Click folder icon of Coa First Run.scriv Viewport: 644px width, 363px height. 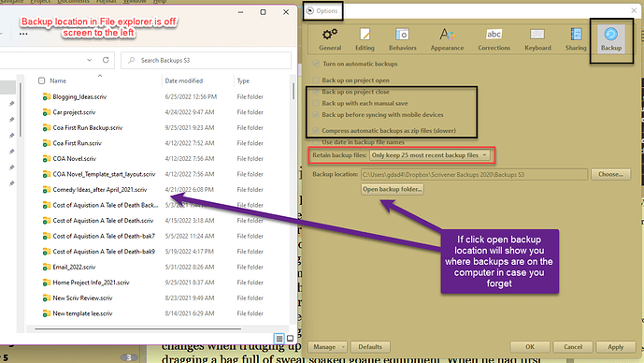[x=47, y=143]
